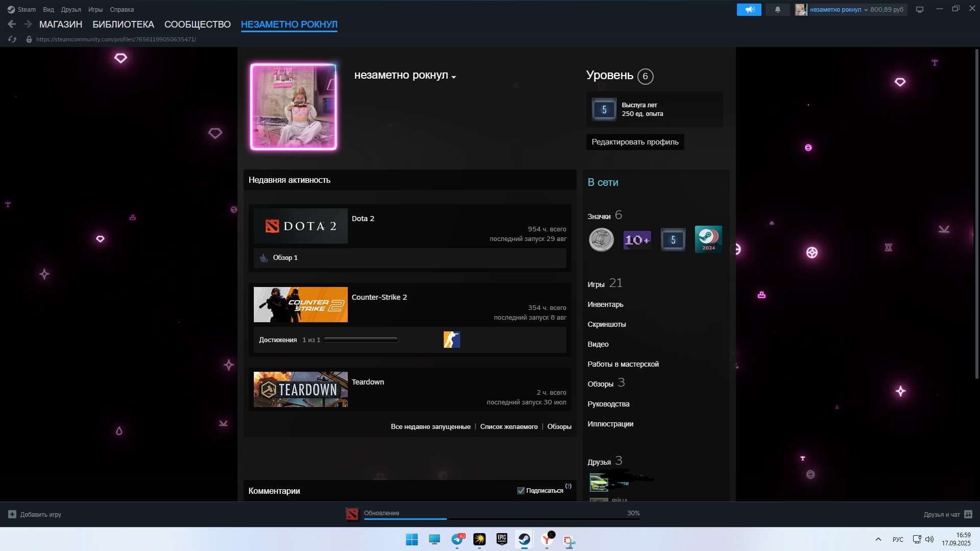This screenshot has width=980, height=551.
Task: Click the Years of Service badge in level panel
Action: point(604,109)
